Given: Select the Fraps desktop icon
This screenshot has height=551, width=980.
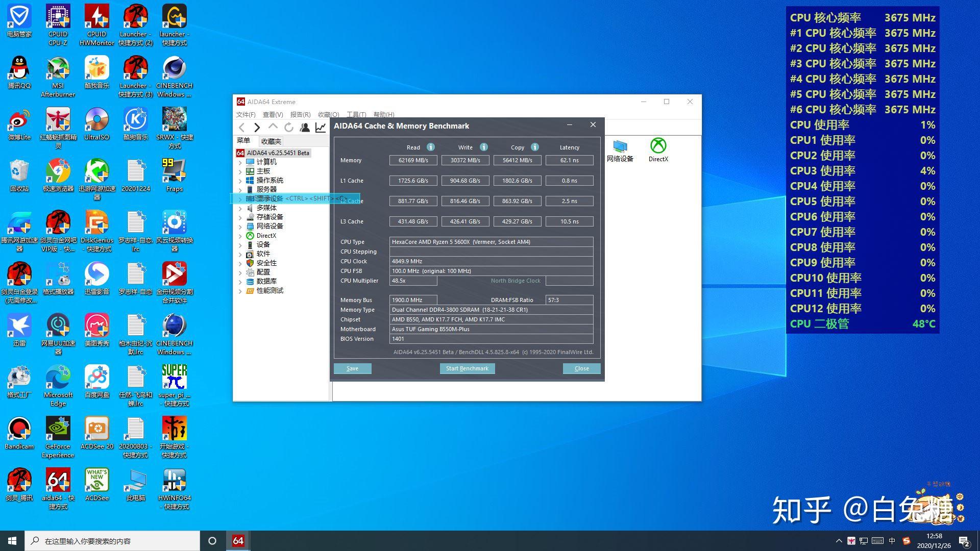Looking at the screenshot, I should tap(174, 176).
